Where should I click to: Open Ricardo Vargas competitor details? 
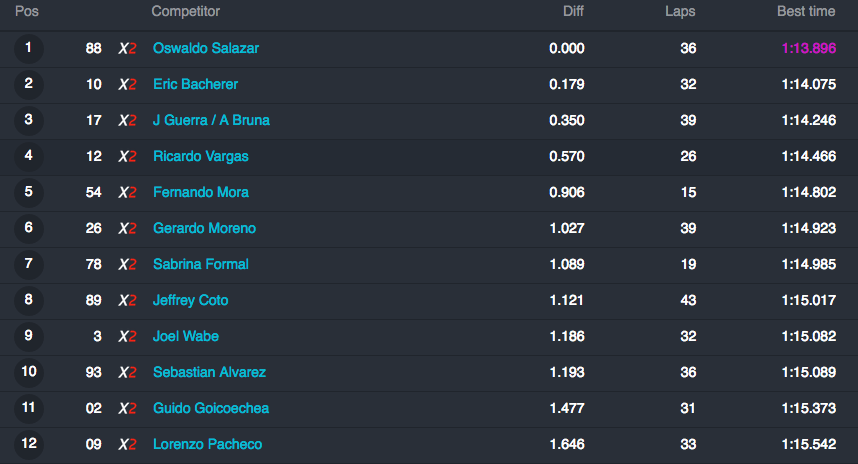(201, 156)
